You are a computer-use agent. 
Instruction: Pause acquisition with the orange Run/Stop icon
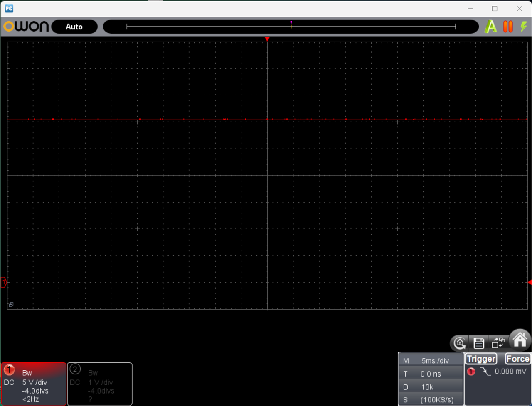[x=508, y=27]
